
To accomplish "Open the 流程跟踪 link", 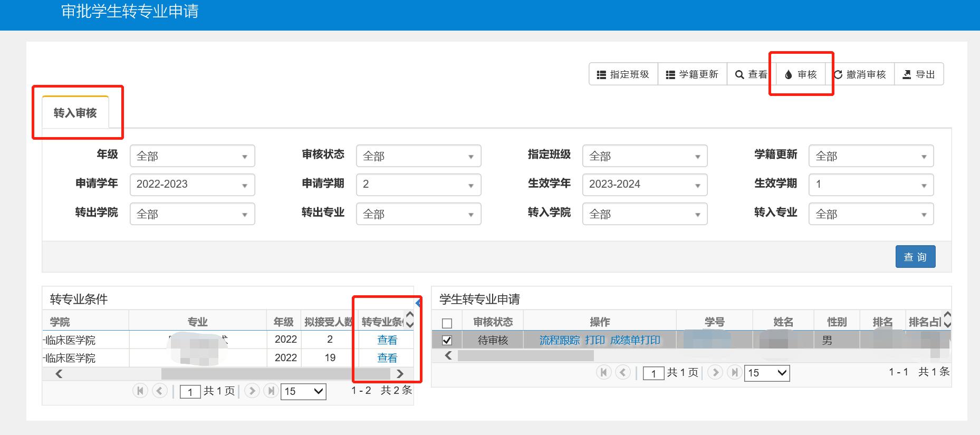I will (x=559, y=340).
